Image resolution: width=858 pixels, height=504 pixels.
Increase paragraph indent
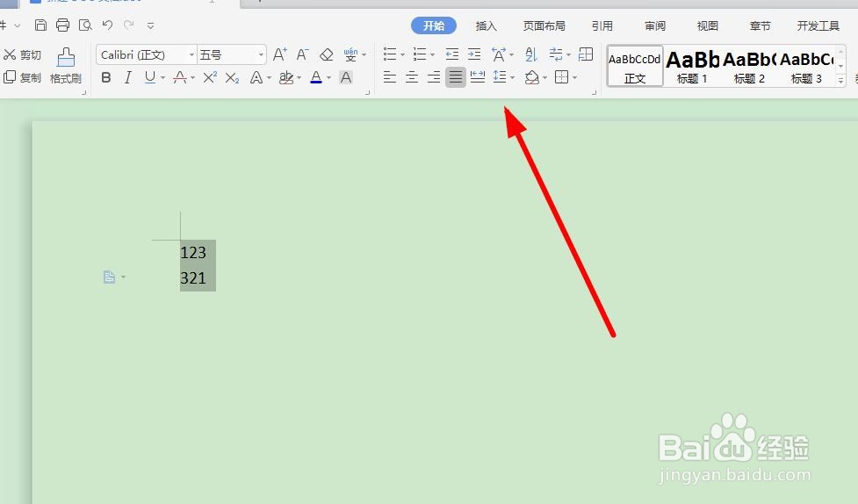coord(474,54)
